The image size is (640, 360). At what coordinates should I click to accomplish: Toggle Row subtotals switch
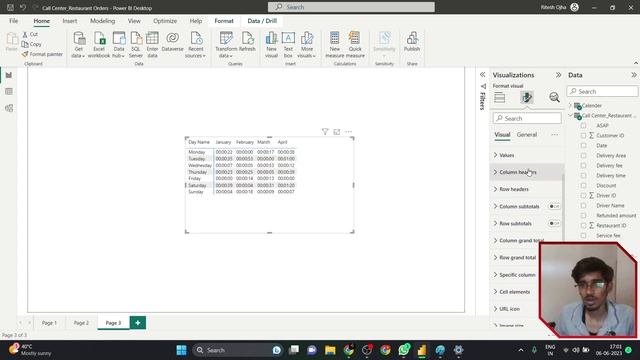click(554, 224)
